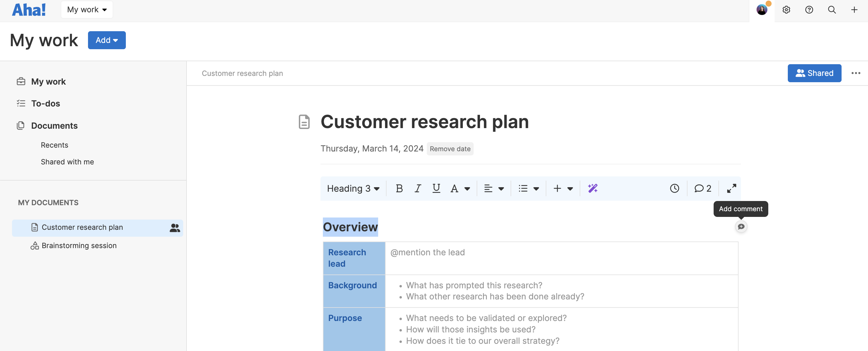868x351 pixels.
Task: Open the version history clock icon
Action: click(675, 188)
